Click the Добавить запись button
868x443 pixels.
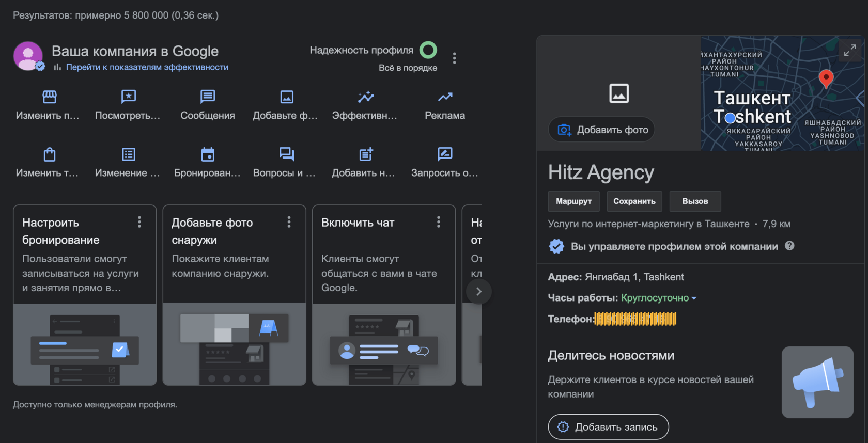pos(608,427)
